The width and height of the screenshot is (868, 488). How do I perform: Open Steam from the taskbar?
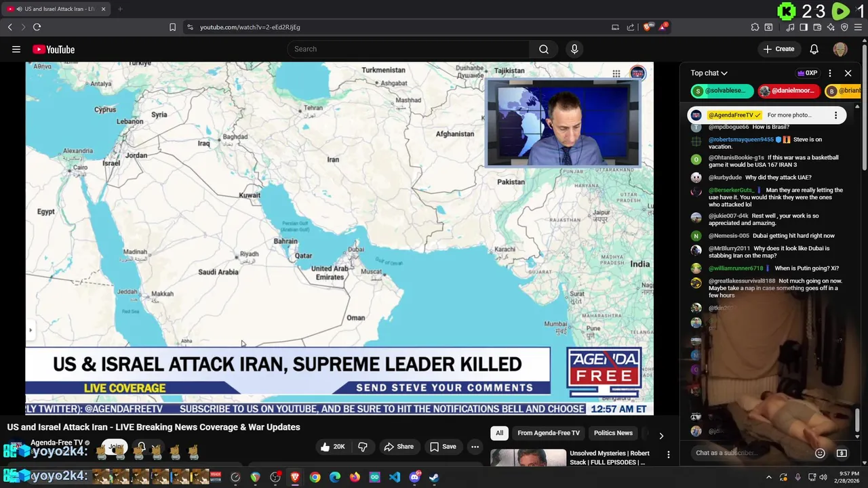[434, 477]
